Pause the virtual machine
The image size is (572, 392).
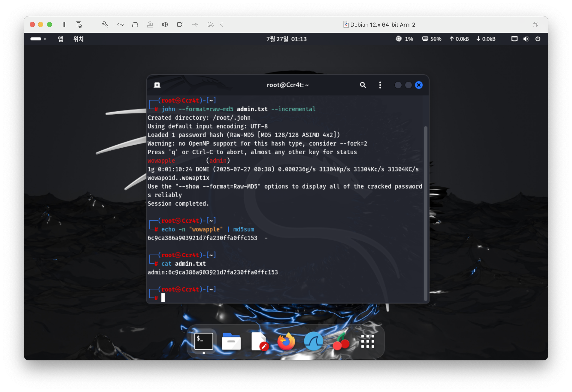[x=64, y=25]
